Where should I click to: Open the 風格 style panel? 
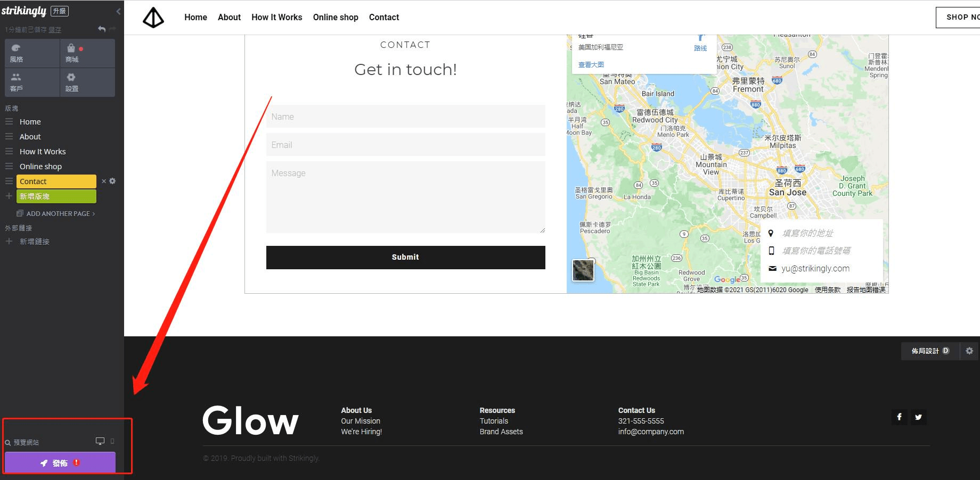tap(32, 53)
